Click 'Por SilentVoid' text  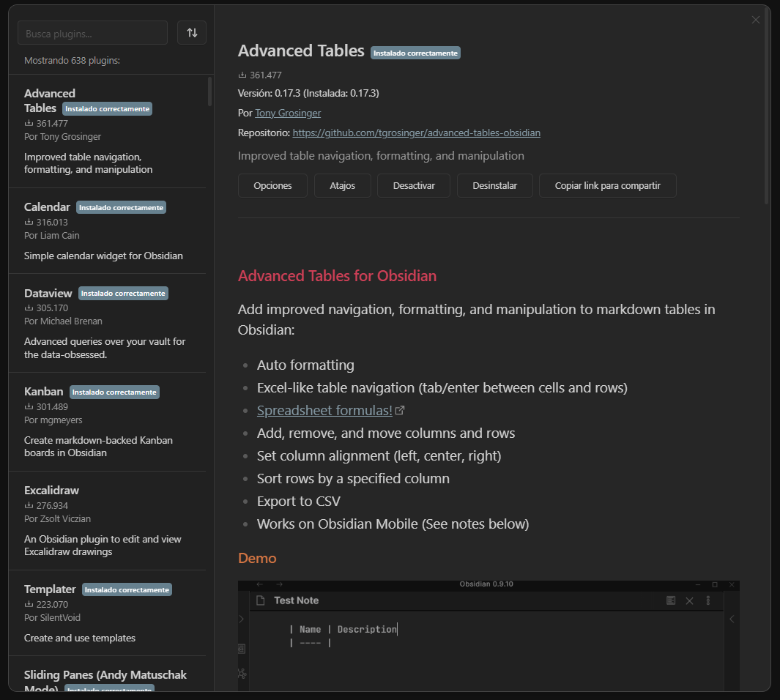[52, 617]
